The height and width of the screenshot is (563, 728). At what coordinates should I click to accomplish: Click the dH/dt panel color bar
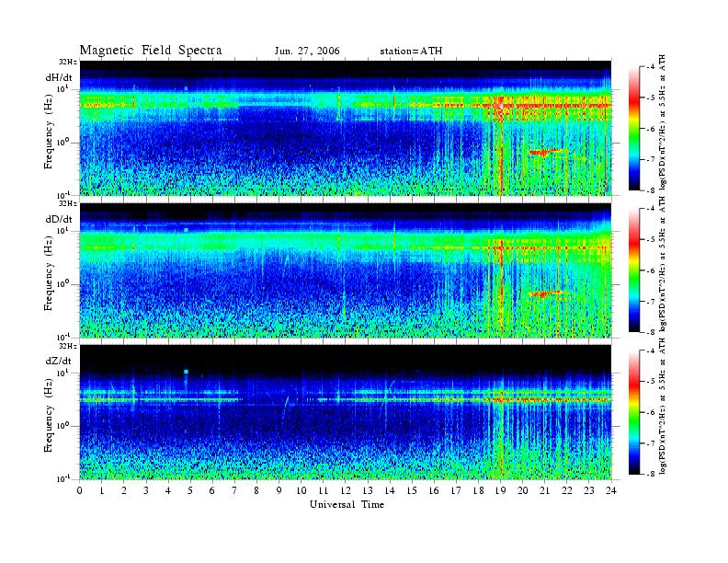pos(633,129)
